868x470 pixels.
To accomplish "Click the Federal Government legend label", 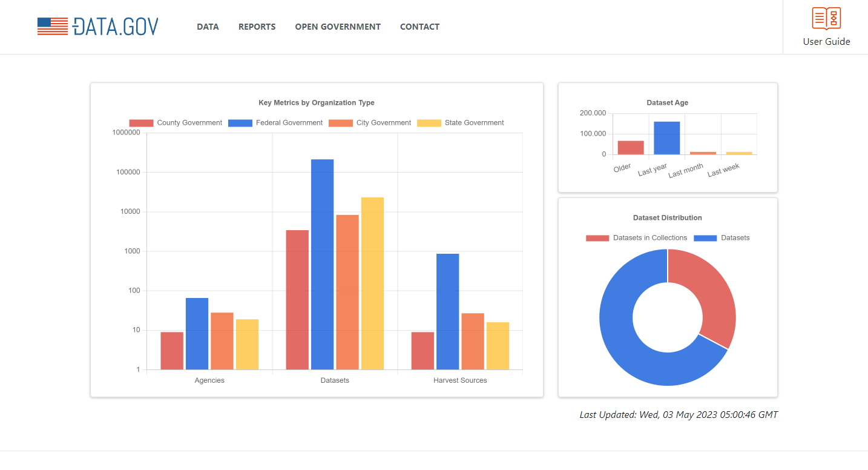I will pyautogui.click(x=289, y=123).
